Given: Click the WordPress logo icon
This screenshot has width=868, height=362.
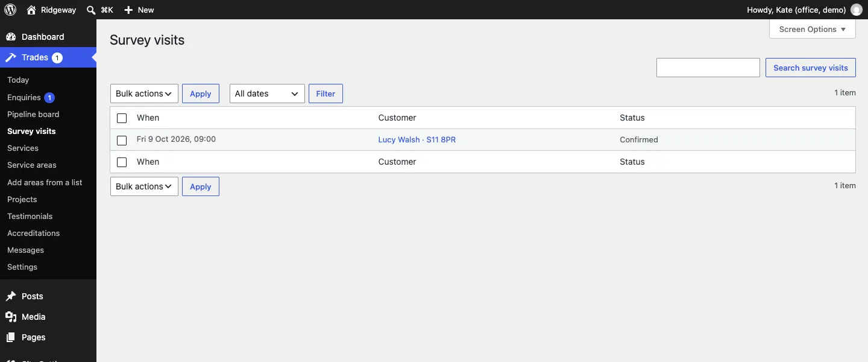Looking at the screenshot, I should point(10,10).
